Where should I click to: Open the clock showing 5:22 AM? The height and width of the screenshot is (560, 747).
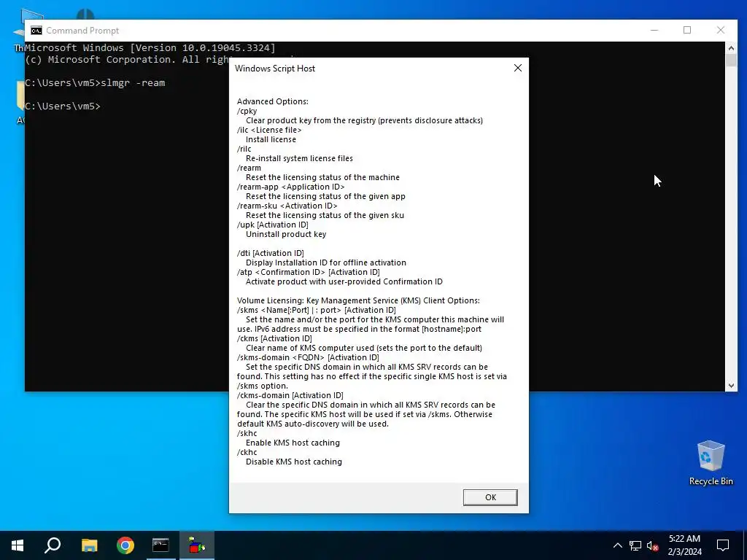684,545
